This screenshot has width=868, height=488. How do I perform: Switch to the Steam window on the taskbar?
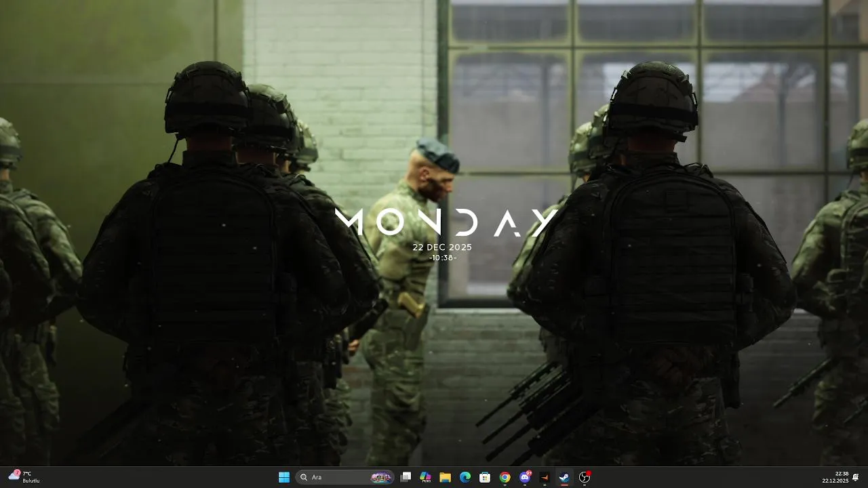point(564,477)
